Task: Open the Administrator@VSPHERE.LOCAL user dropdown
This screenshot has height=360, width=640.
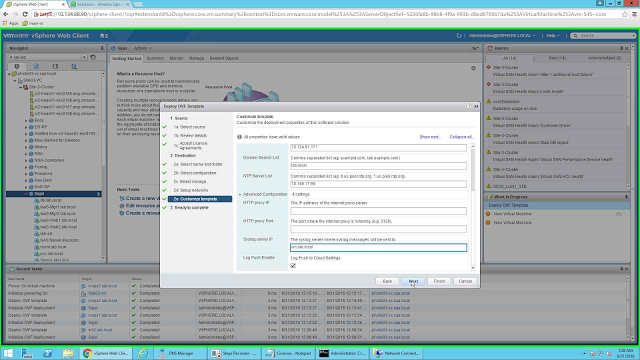Action: [x=502, y=36]
